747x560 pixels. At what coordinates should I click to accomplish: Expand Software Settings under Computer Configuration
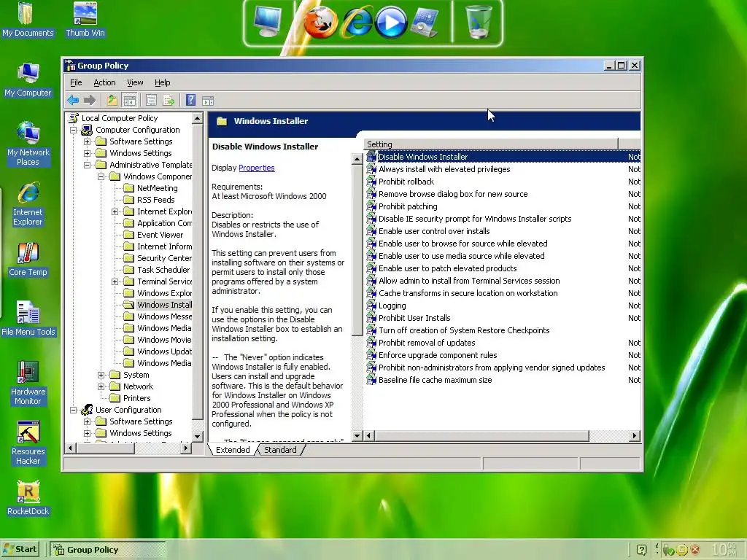[88, 141]
